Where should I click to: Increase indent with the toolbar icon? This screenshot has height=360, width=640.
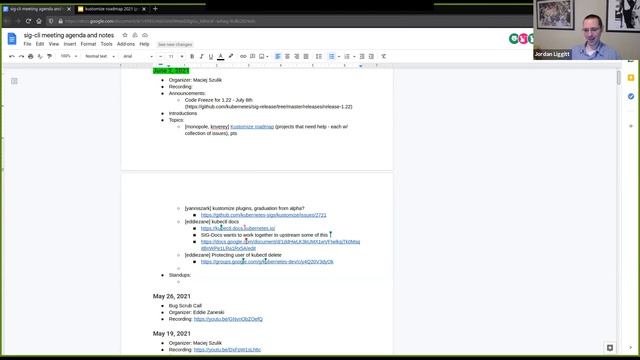coord(371,56)
